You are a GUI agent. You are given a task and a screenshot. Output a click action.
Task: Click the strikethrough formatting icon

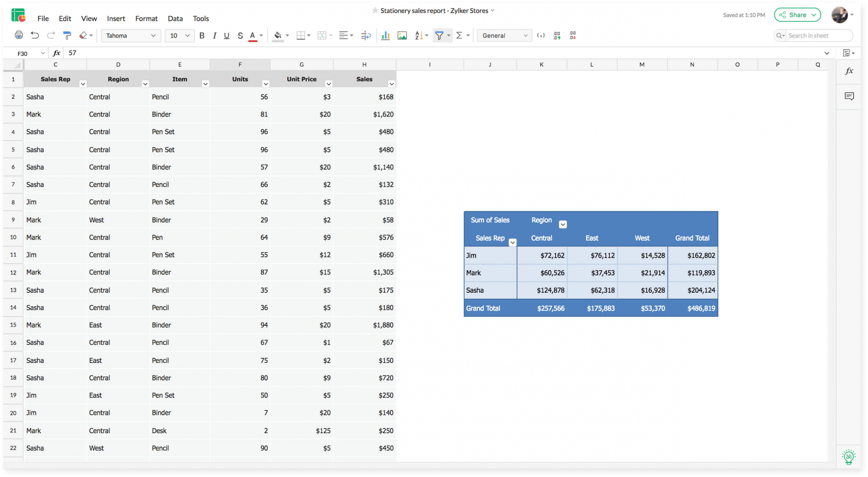pos(240,36)
